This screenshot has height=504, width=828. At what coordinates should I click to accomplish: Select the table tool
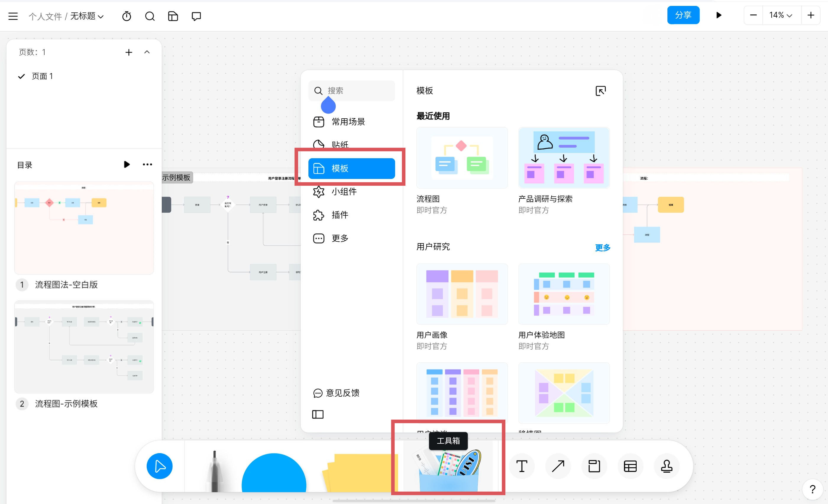[x=630, y=466]
